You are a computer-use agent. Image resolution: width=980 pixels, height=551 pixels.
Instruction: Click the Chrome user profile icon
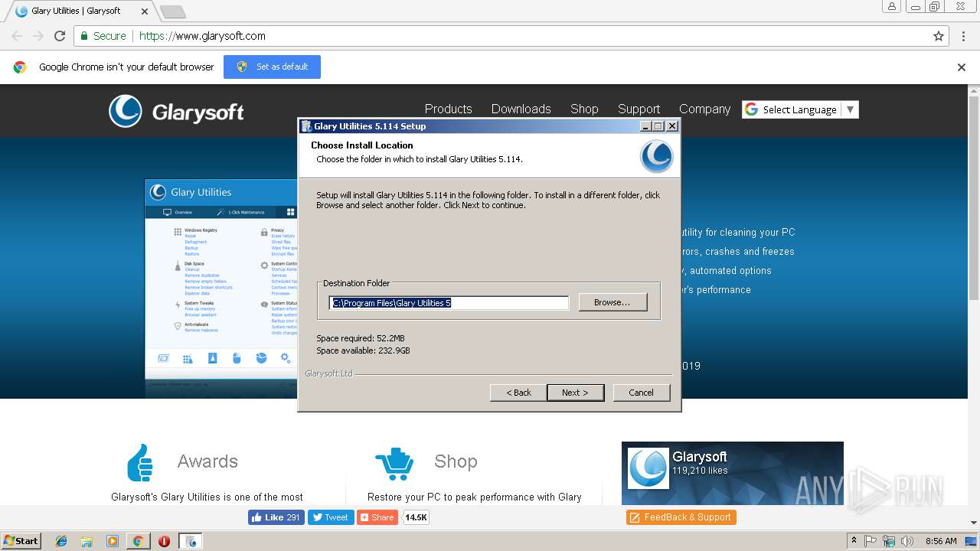point(892,6)
